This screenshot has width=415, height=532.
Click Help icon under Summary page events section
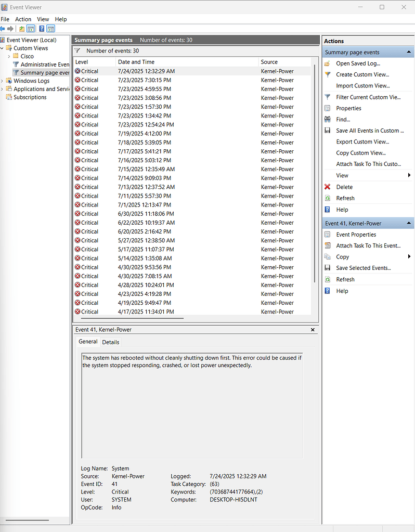pyautogui.click(x=328, y=210)
